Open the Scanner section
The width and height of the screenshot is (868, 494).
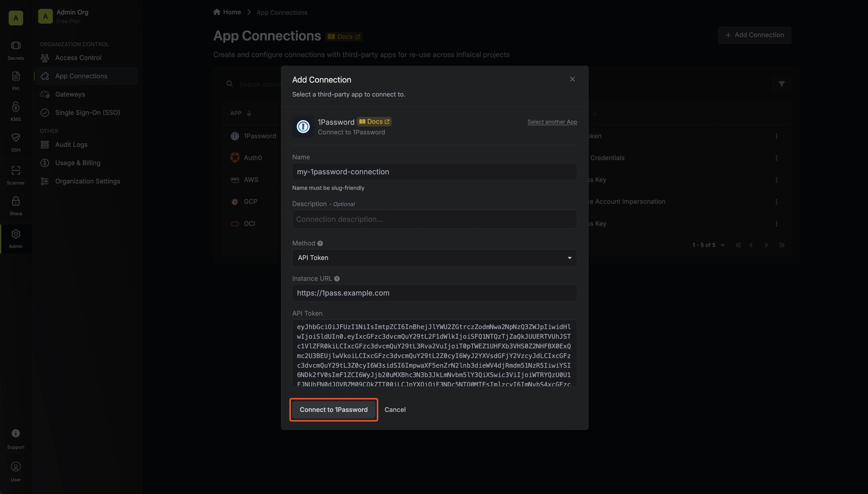[x=16, y=175]
